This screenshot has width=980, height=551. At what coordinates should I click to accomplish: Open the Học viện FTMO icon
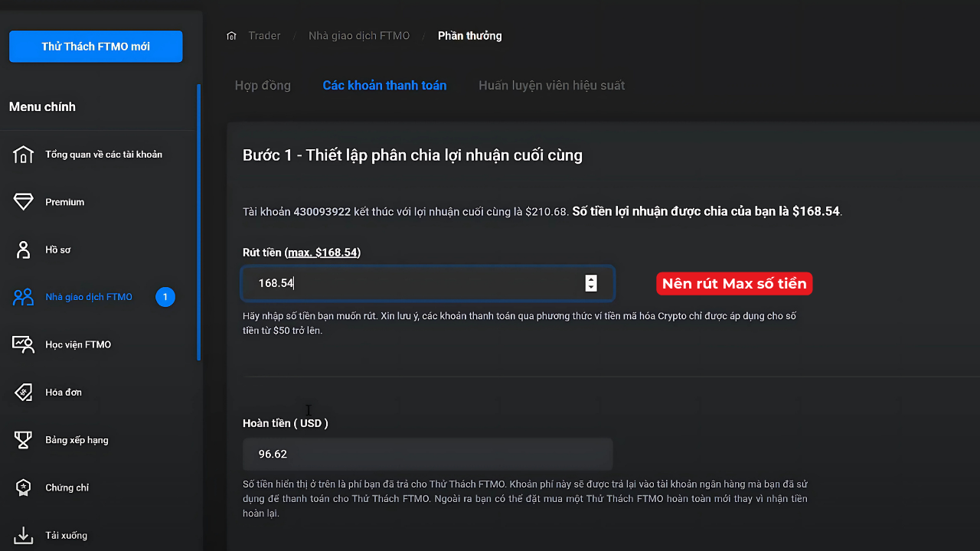(x=23, y=344)
